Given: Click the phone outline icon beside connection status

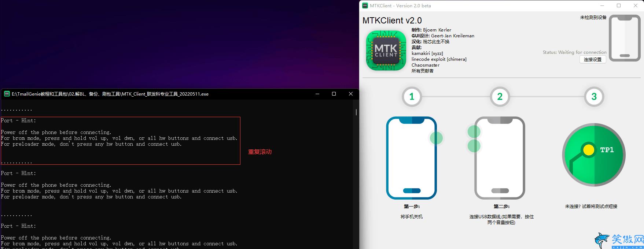Looking at the screenshot, I should [x=625, y=38].
